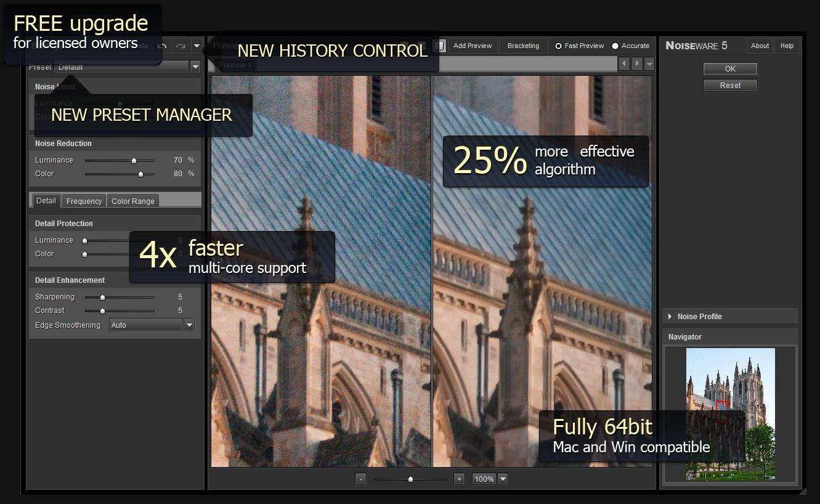Click the Reset button
820x504 pixels.
(x=730, y=85)
